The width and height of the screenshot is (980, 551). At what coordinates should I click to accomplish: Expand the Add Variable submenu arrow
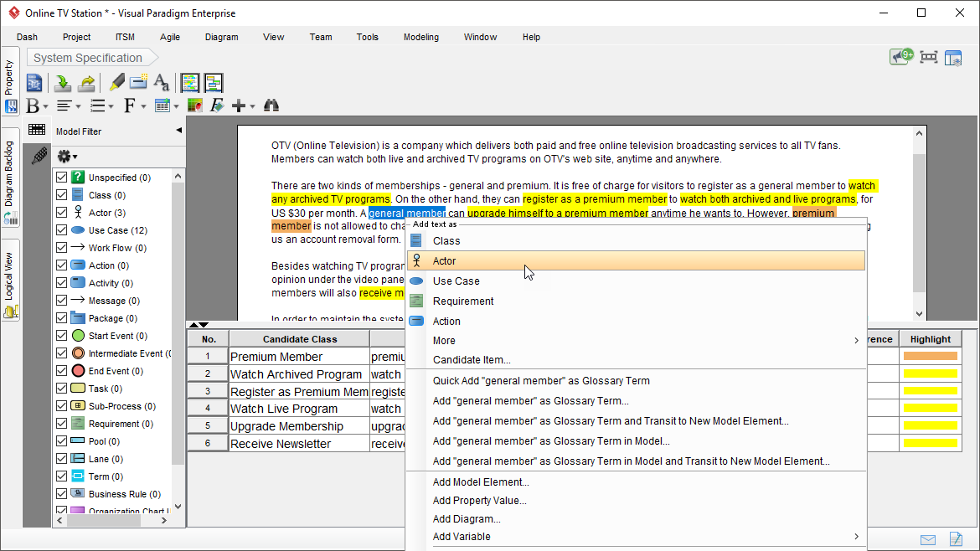856,537
